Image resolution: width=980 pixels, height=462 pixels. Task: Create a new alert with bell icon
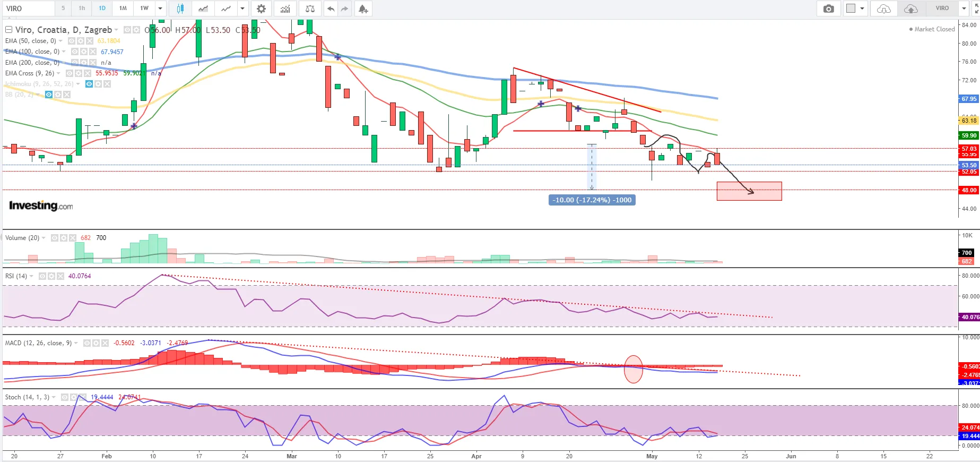363,8
